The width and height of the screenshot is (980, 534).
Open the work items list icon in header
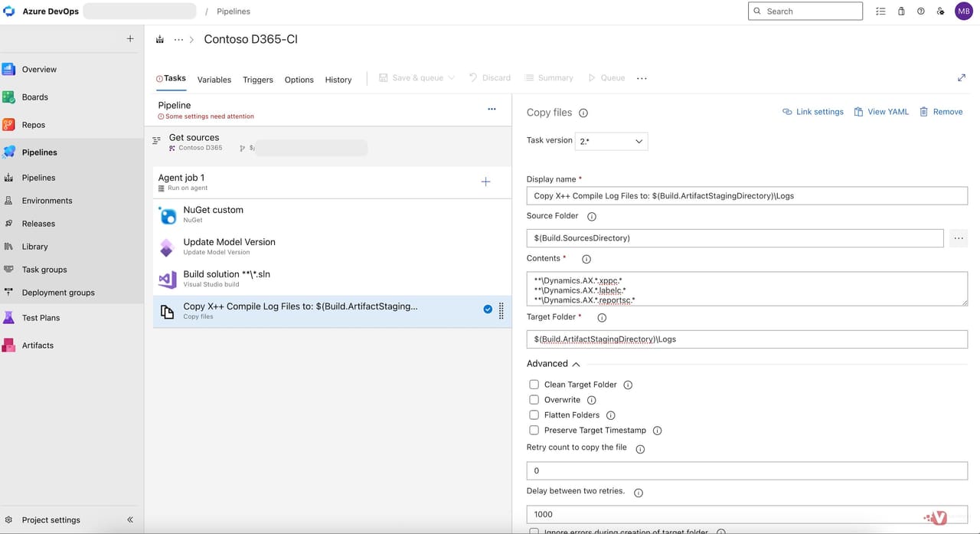(x=880, y=11)
